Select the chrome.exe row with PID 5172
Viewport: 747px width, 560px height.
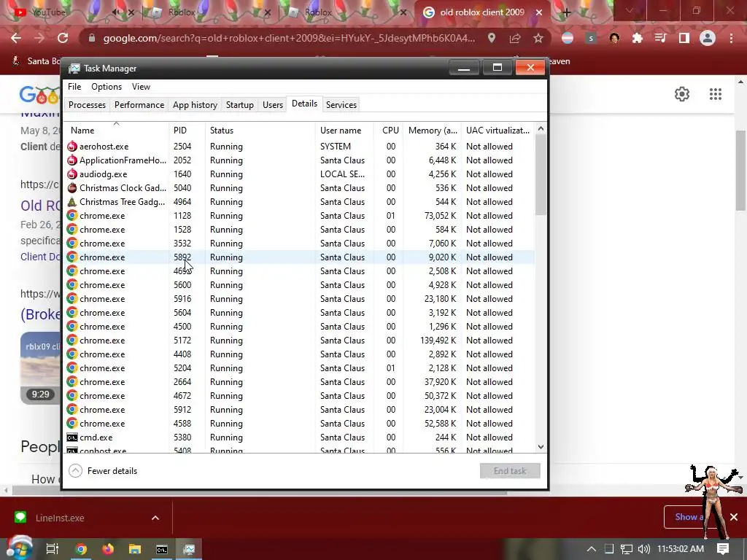point(299,340)
